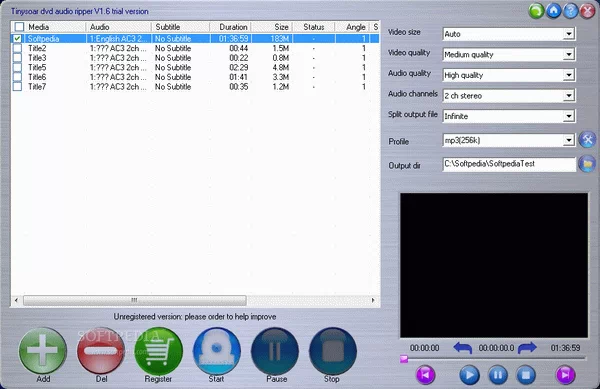Play the preview video
The height and width of the screenshot is (389, 600).
coord(469,374)
